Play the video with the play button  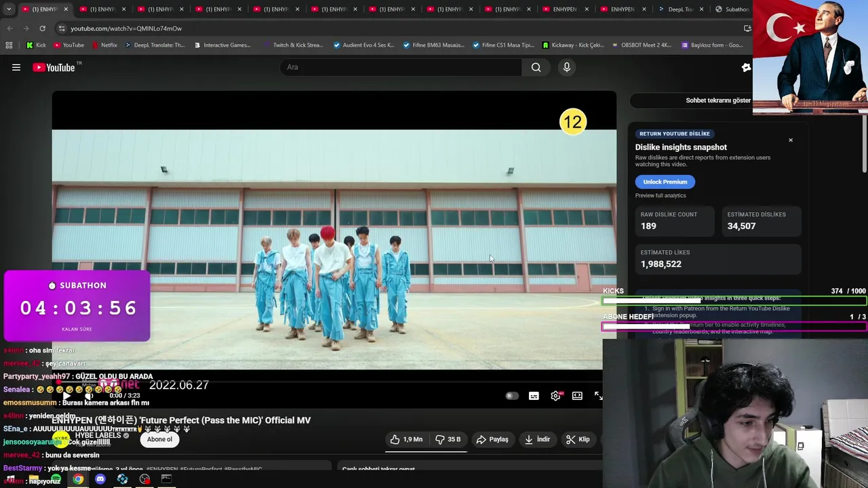pos(66,396)
